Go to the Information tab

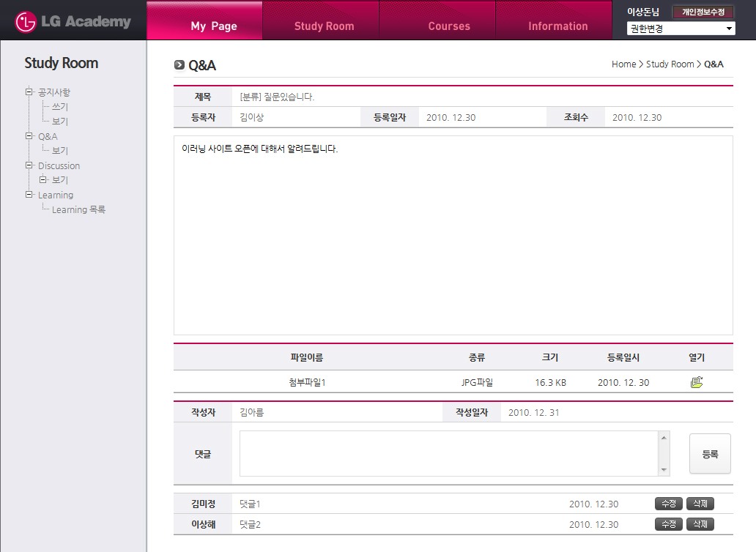[557, 26]
